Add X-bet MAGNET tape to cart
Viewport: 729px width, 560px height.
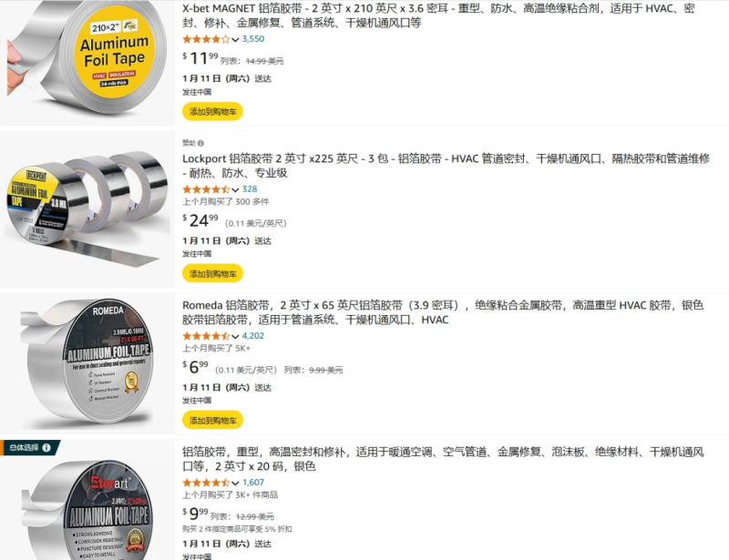(x=212, y=111)
